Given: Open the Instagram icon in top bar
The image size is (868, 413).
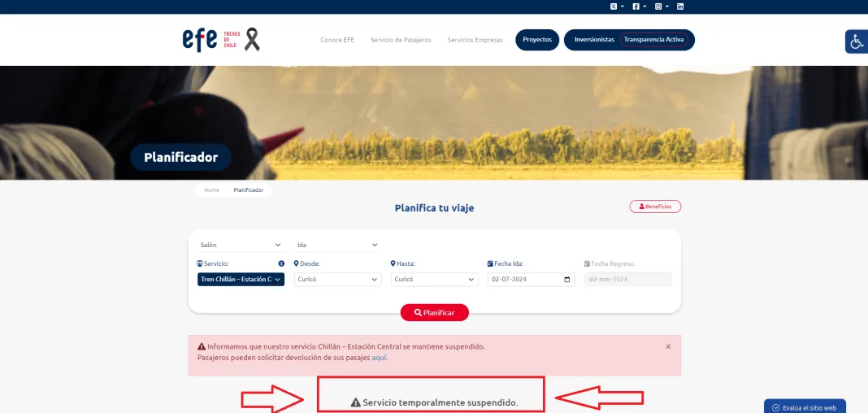Looking at the screenshot, I should coord(658,7).
